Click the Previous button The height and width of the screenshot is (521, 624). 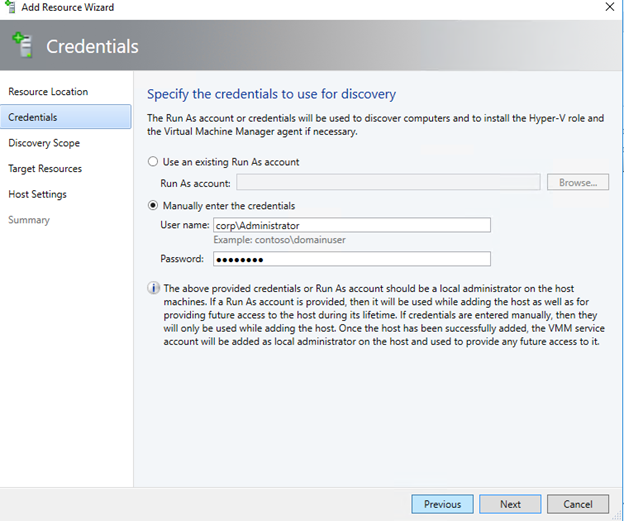click(442, 504)
